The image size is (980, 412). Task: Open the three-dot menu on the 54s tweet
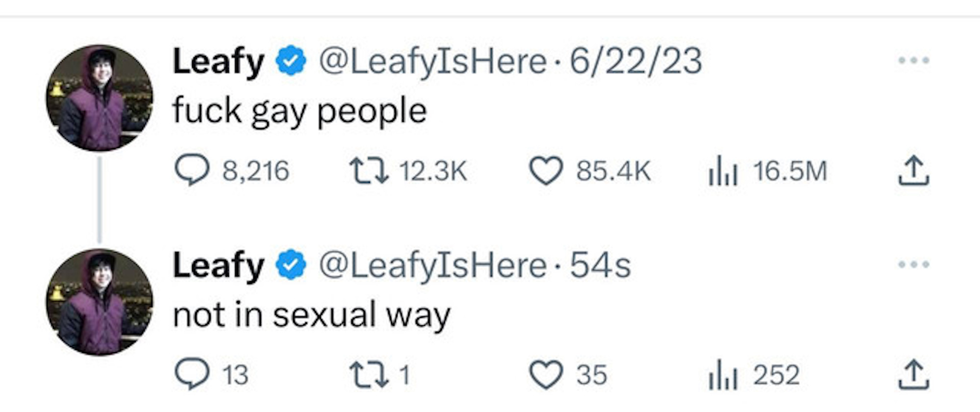tap(913, 265)
